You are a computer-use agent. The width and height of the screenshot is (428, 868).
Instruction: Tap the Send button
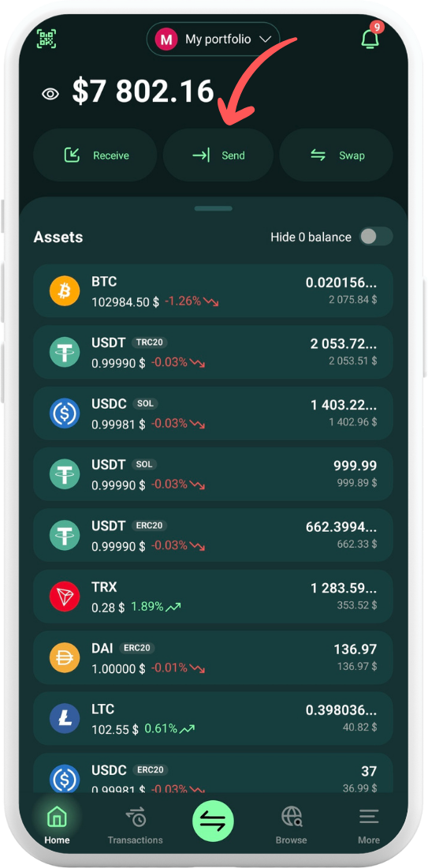point(218,155)
